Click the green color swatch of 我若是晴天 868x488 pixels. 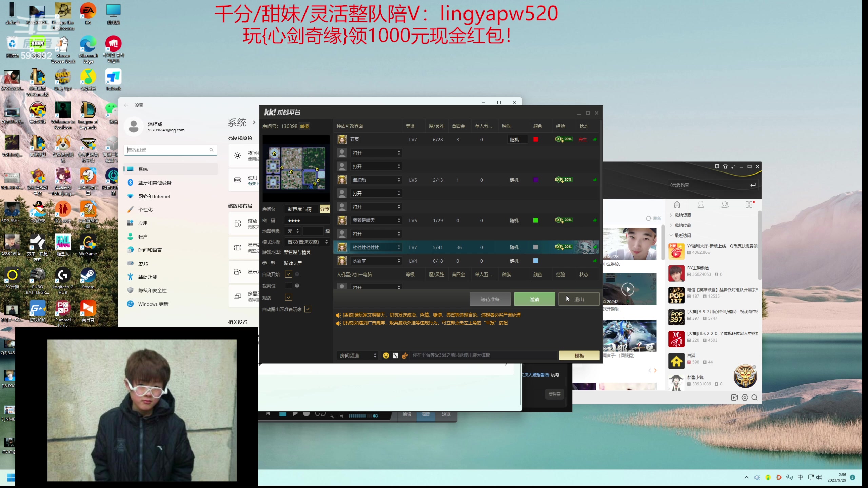(x=536, y=220)
